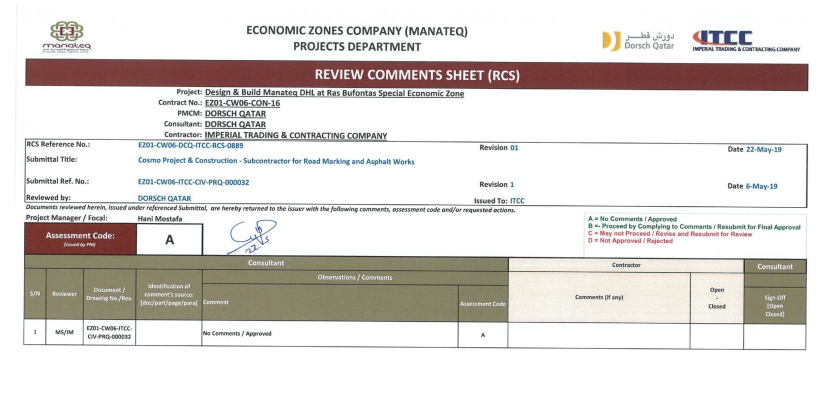Screen dimensions: 836x414
Task: Click the left 'Consultant' table header
Action: click(266, 263)
